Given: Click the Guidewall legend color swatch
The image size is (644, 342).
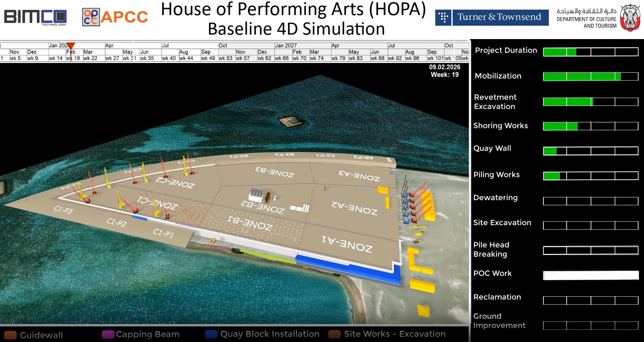Looking at the screenshot, I should point(10,335).
